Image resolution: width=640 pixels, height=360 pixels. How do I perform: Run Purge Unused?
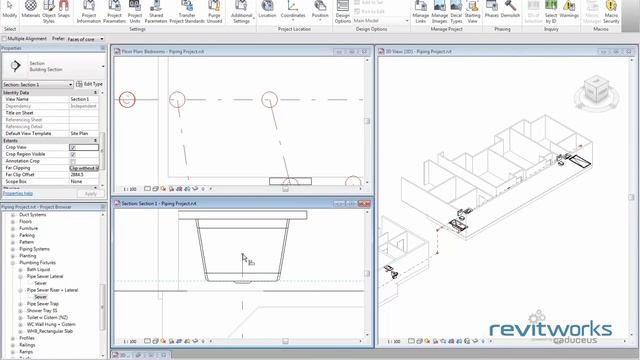[214, 12]
